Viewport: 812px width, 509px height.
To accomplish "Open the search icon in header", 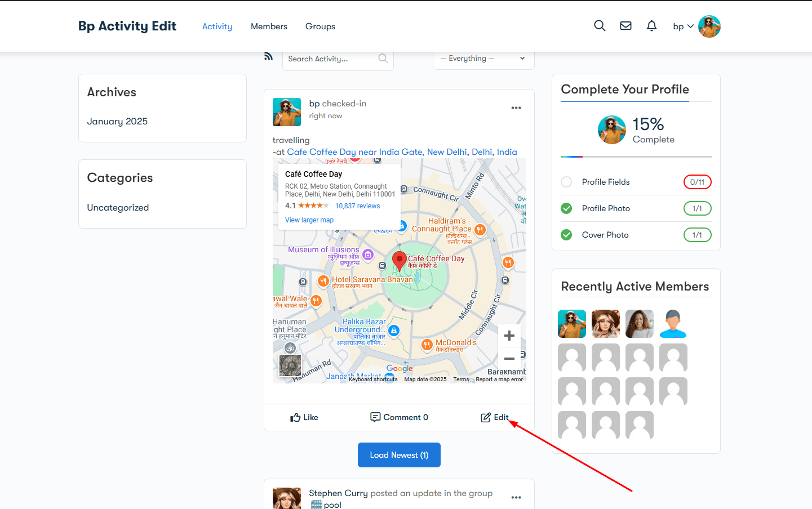I will pos(600,26).
